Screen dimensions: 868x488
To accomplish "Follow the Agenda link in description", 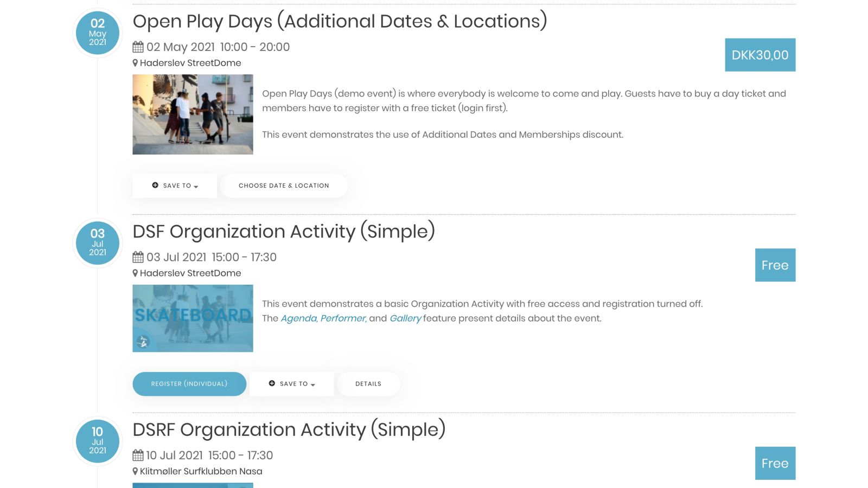I will [x=299, y=318].
